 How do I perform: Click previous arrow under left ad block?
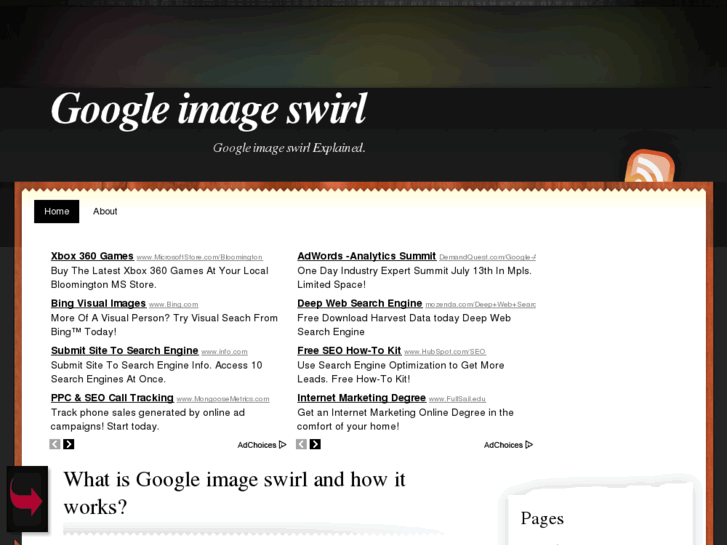[x=55, y=444]
